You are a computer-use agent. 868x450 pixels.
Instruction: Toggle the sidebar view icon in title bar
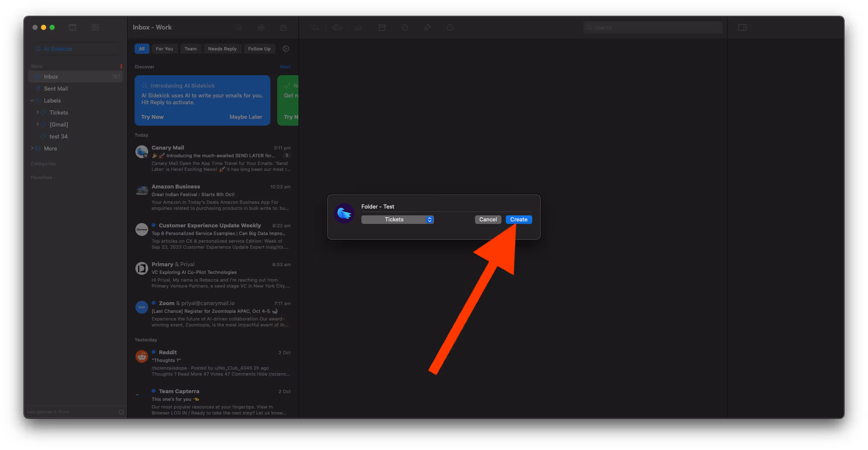[73, 27]
